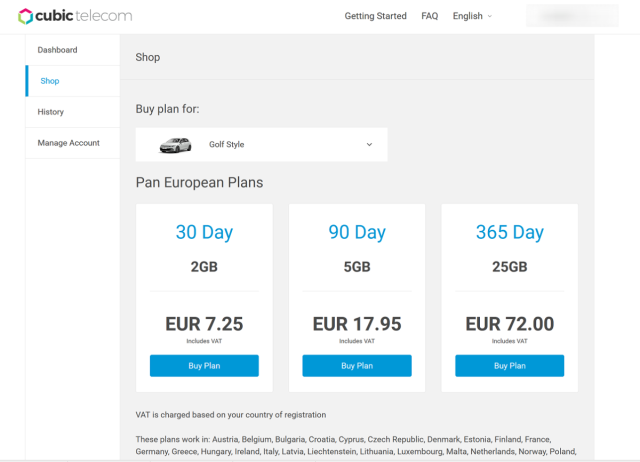Buy the 365 Day 25GB plan

(509, 366)
